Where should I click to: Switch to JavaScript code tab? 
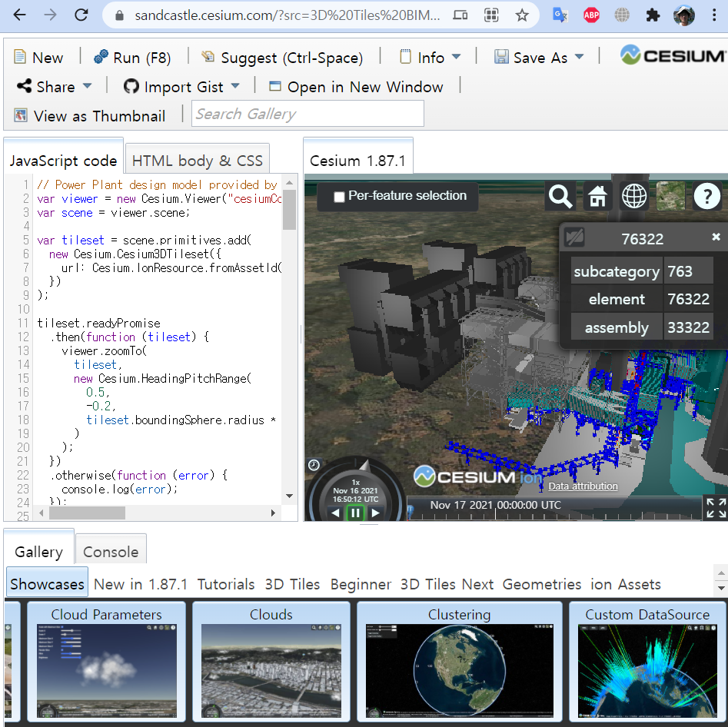coord(63,161)
